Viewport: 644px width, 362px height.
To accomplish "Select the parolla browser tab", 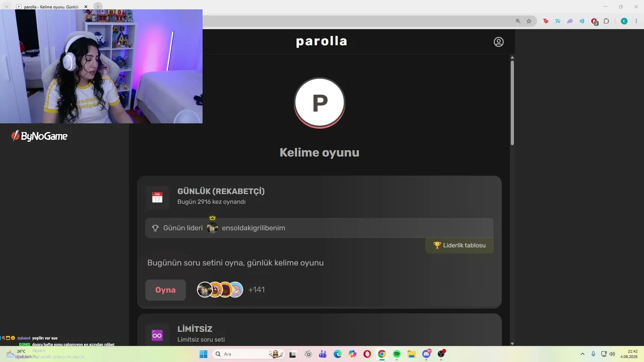I will (50, 7).
